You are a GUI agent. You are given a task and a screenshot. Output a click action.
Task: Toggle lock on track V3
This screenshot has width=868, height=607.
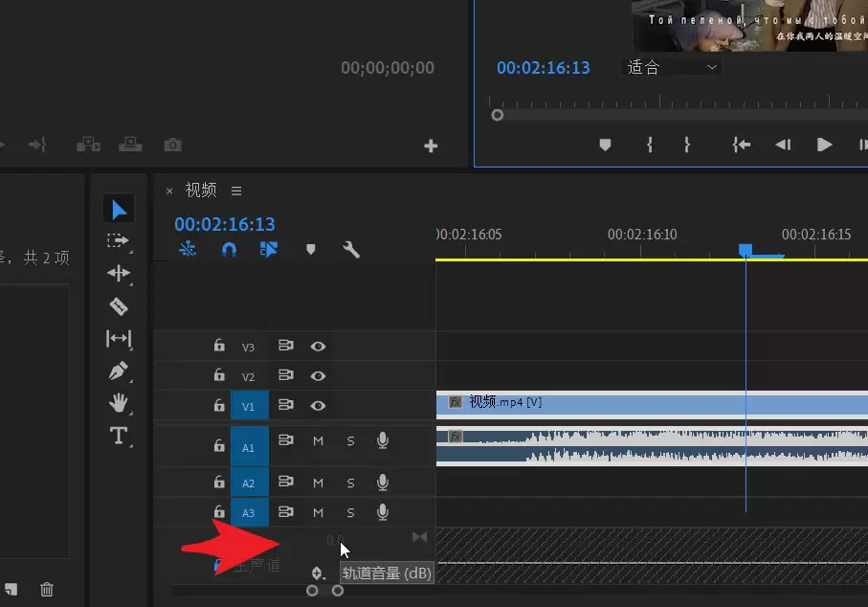click(219, 346)
